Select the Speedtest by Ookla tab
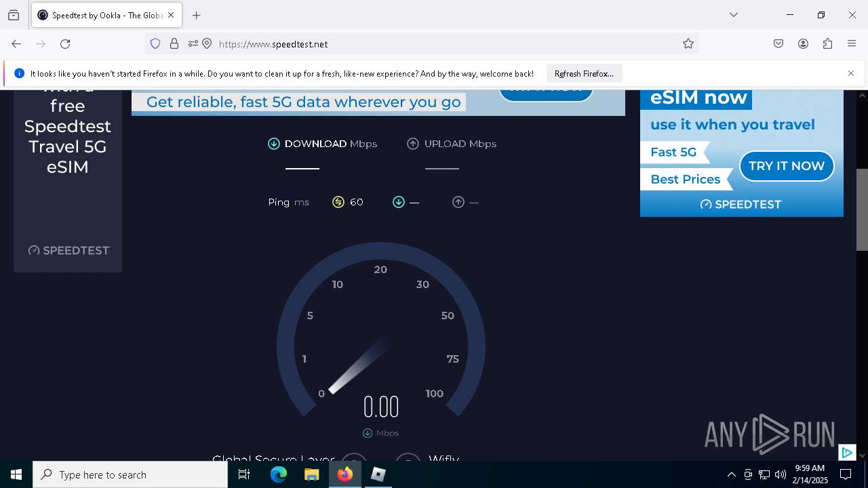This screenshot has height=488, width=868. [105, 15]
